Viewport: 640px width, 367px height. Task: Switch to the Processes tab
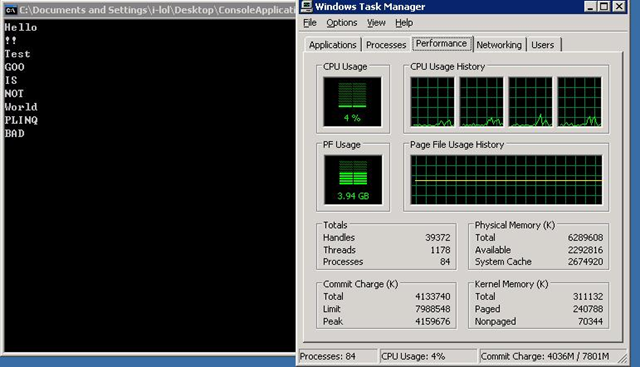386,45
